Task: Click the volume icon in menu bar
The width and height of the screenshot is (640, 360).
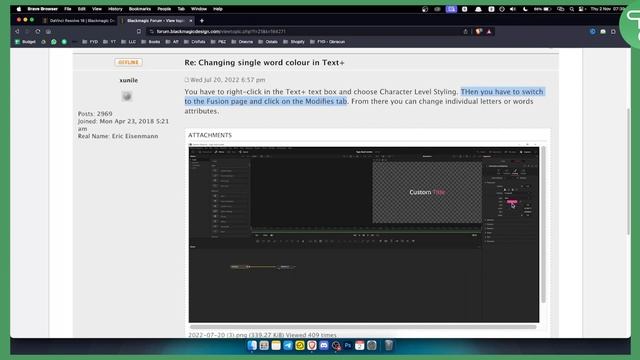Action: [513, 9]
